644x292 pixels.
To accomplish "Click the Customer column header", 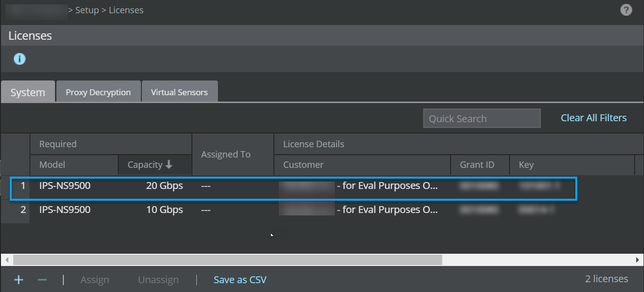I will (362, 165).
